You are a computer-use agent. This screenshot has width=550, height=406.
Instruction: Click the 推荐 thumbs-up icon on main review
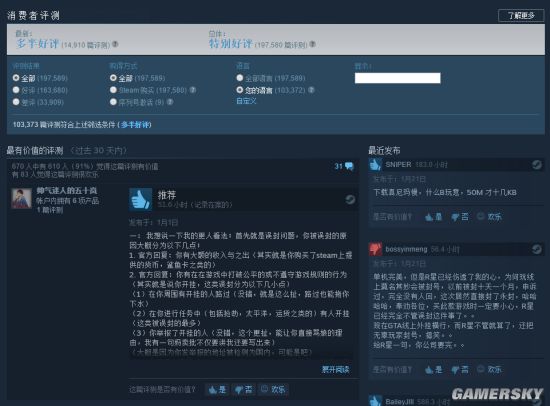141,199
